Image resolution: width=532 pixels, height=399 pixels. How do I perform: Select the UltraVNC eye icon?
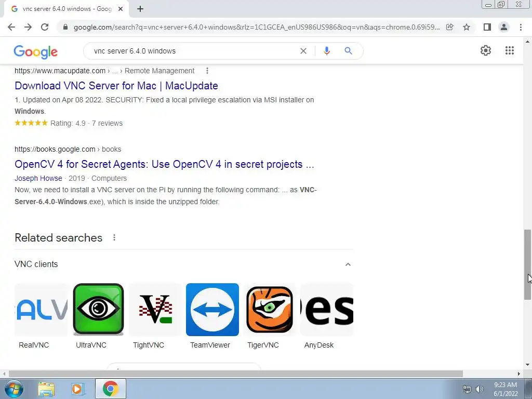point(98,309)
